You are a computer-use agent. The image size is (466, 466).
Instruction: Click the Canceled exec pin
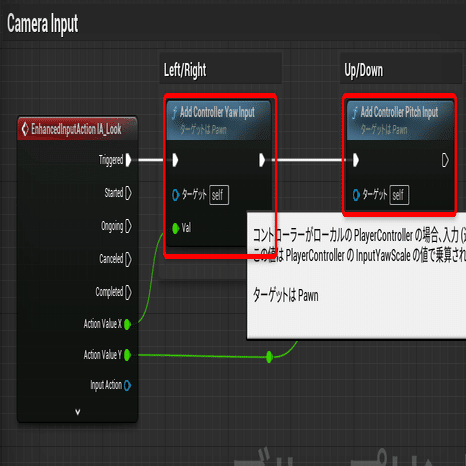[128, 259]
